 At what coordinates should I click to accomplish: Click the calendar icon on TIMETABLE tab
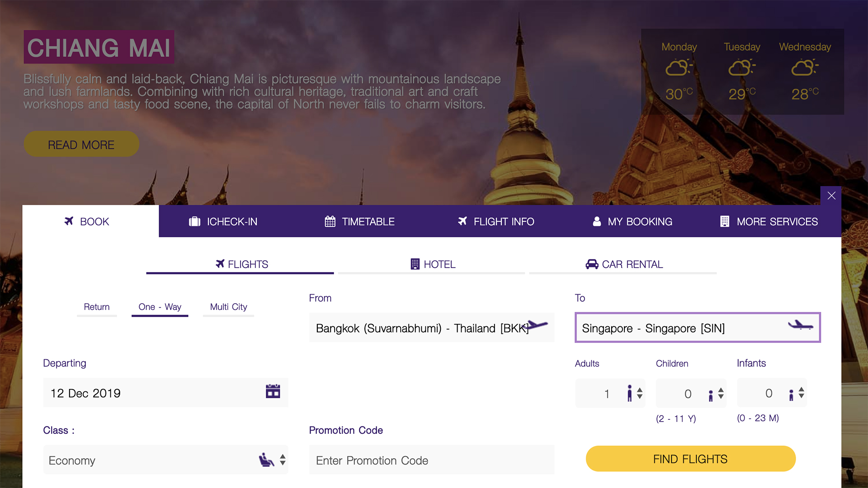click(x=330, y=221)
